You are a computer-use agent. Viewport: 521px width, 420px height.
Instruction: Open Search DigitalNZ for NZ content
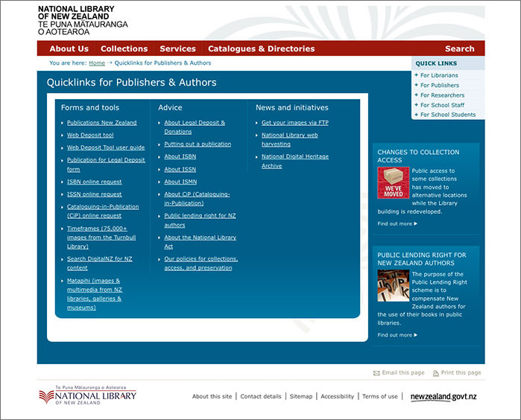100,264
